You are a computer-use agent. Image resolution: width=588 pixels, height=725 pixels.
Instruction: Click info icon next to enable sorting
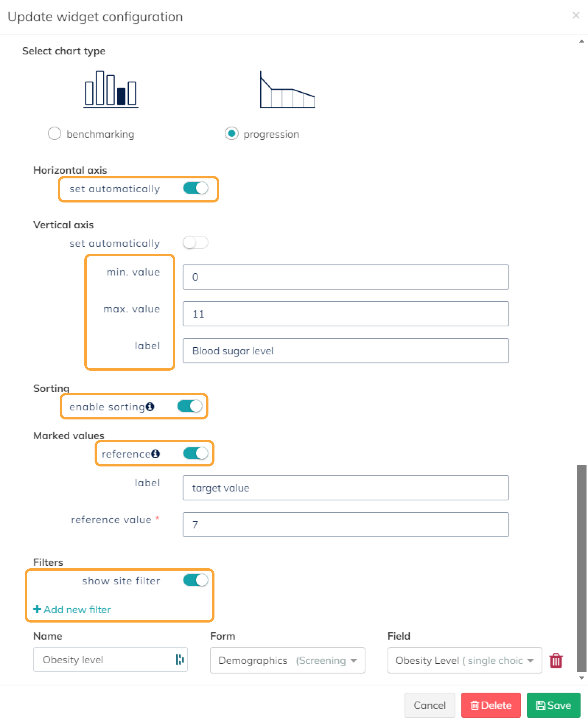coord(150,406)
